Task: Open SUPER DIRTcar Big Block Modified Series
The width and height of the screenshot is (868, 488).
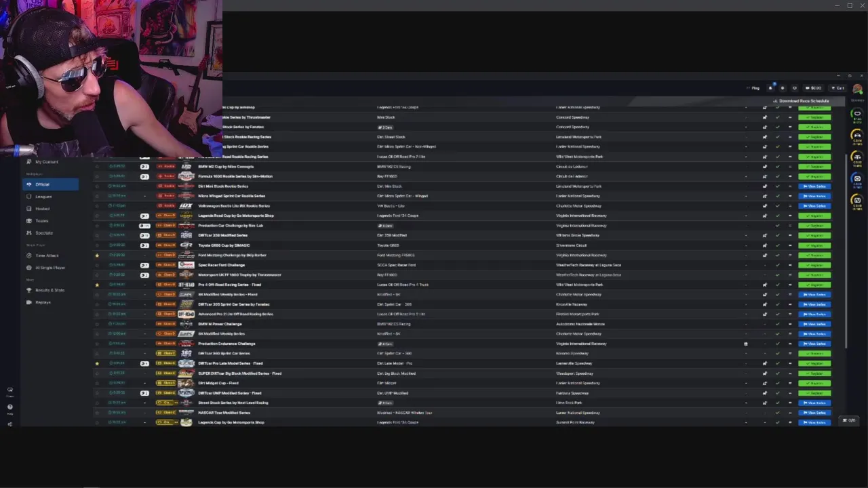Action: coord(239,373)
